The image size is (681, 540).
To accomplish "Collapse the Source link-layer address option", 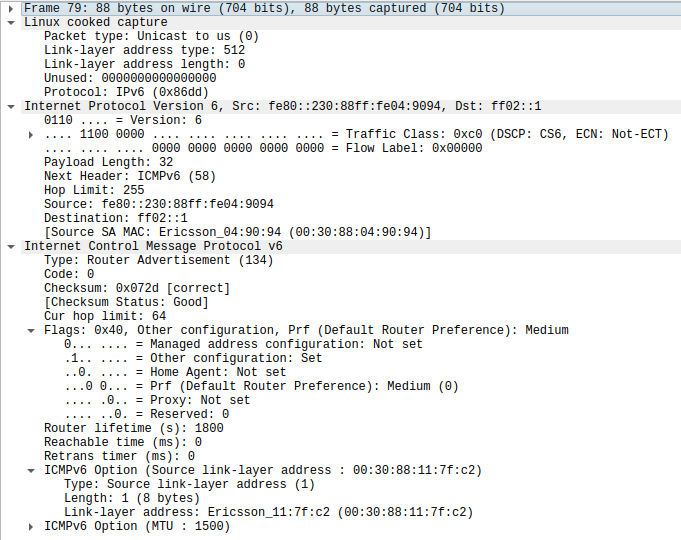I will 31,470.
